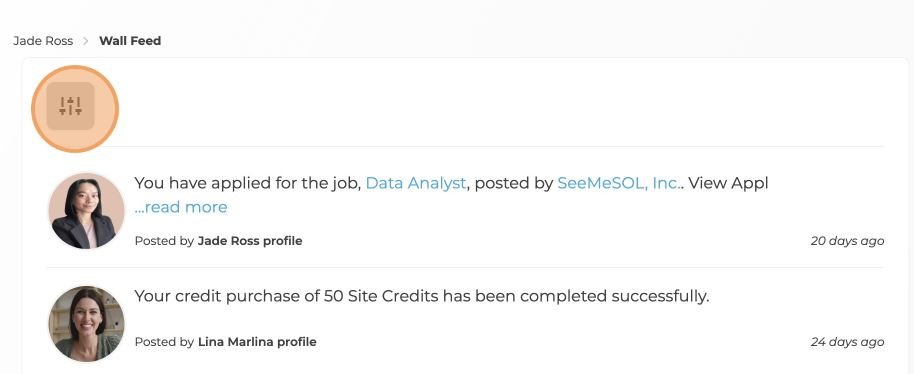Open Jade Ross profile link
Image resolution: width=914 pixels, height=374 pixels.
pos(250,241)
